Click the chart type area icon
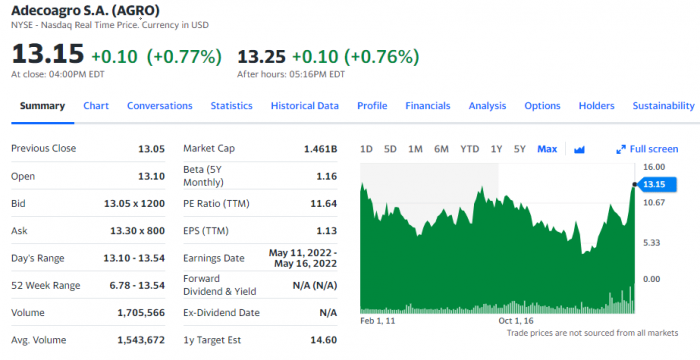 point(579,150)
